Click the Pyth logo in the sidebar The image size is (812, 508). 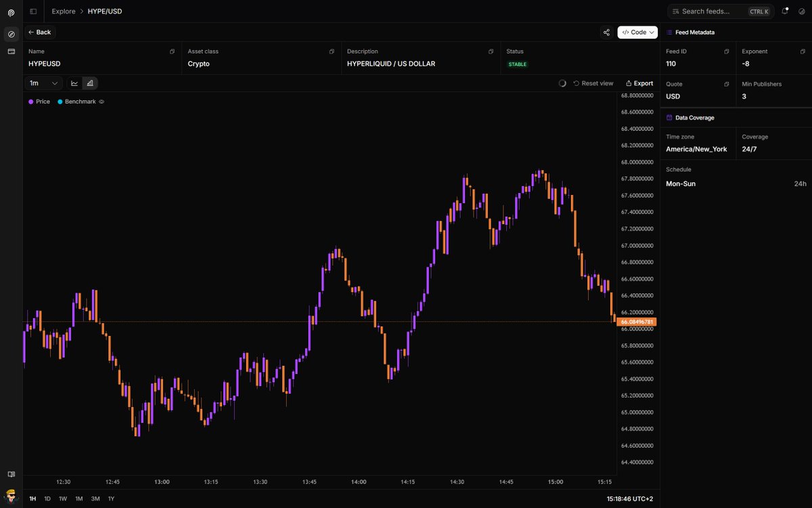pos(11,12)
